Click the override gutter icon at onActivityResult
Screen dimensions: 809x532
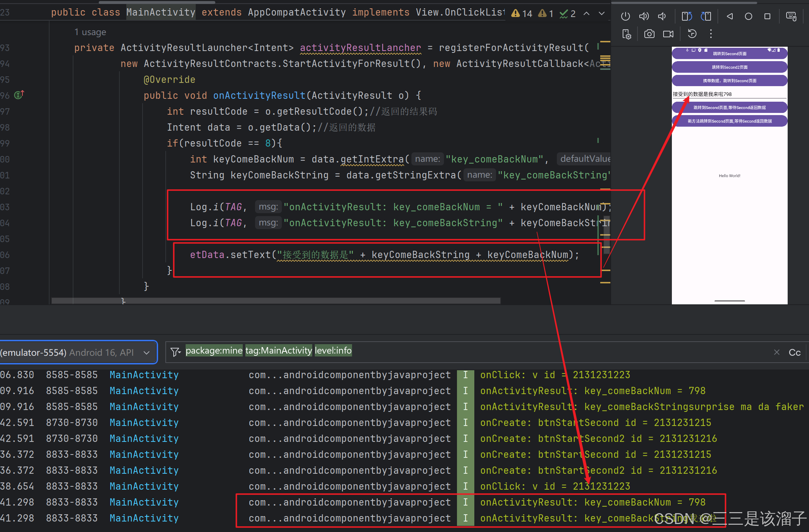click(x=19, y=95)
